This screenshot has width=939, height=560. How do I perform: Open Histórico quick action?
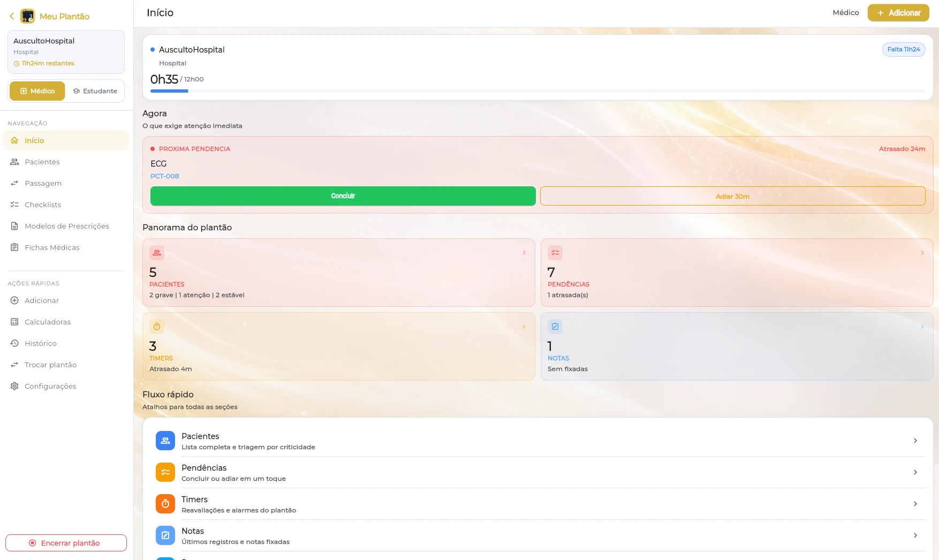66,343
